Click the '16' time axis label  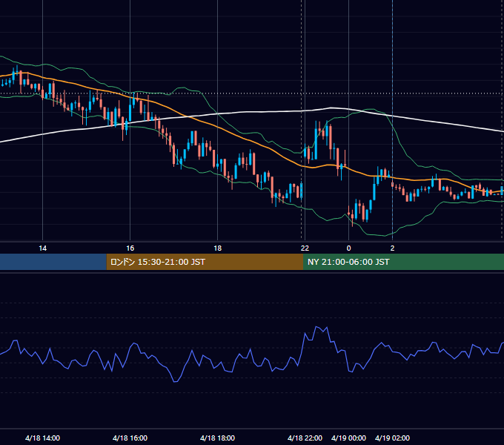(130, 248)
